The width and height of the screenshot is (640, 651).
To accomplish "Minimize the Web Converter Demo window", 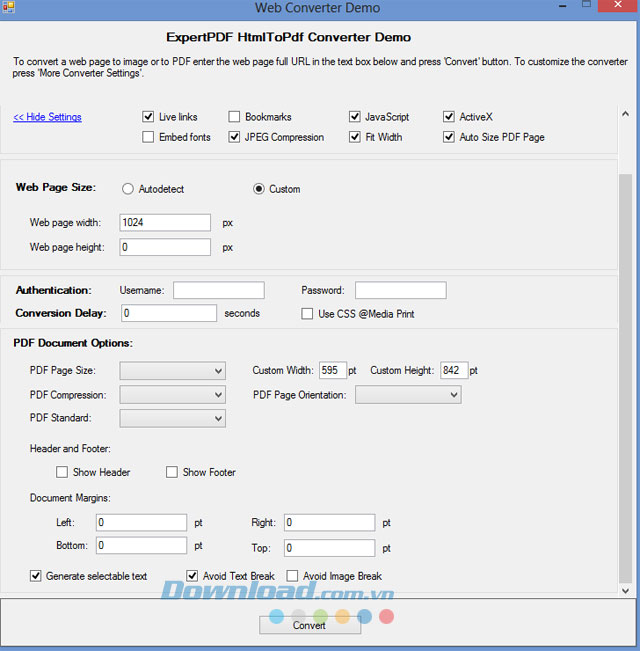I will click(563, 6).
